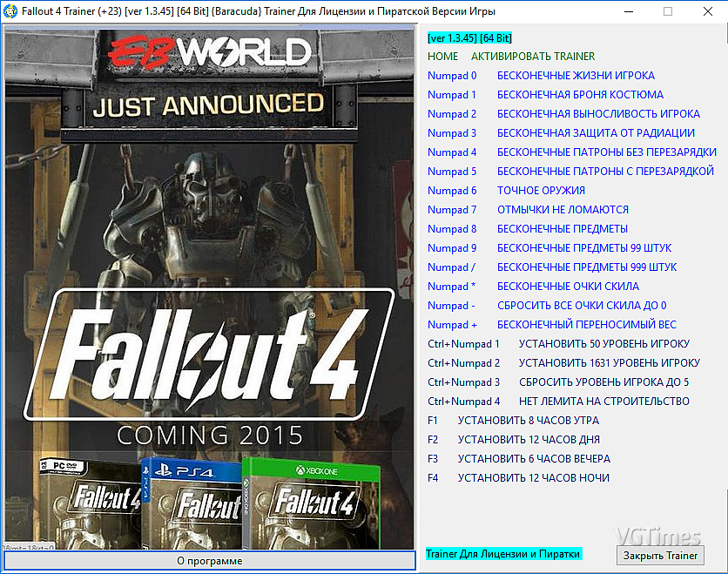Select "БЕСКОНЕЧНЫЕ ПАТРОНЫ С ПЕРЕЗАРЯДКОЙ" line
728x574 pixels.
click(570, 172)
